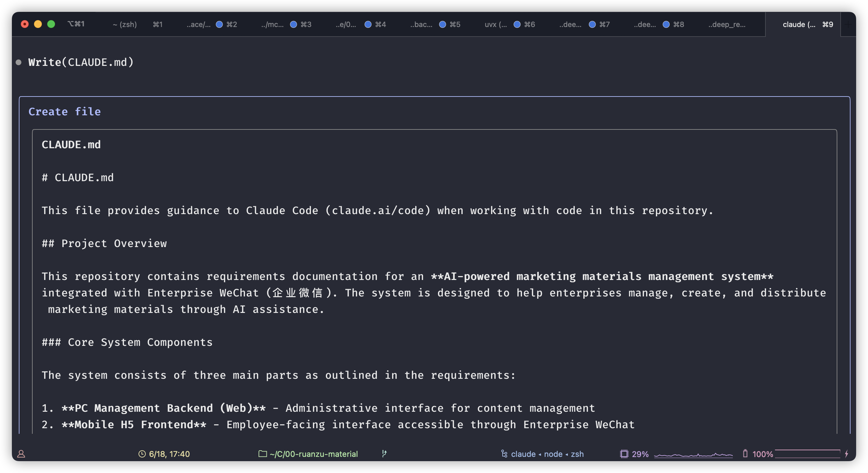868x473 pixels.
Task: Switch to the uvx tab
Action: click(x=495, y=24)
